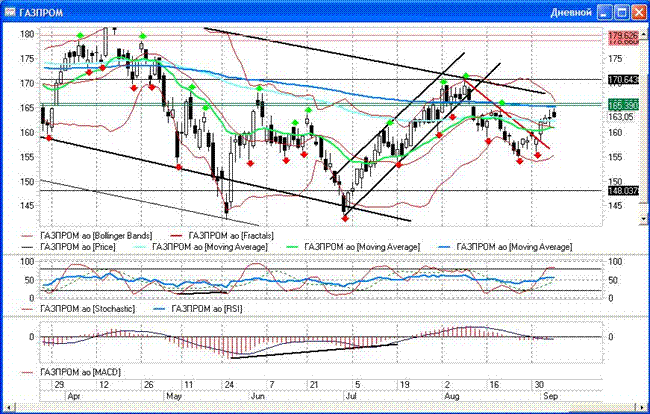Image resolution: width=650 pixels, height=414 pixels.
Task: Click the red down-trend line from August peak
Action: (x=507, y=114)
